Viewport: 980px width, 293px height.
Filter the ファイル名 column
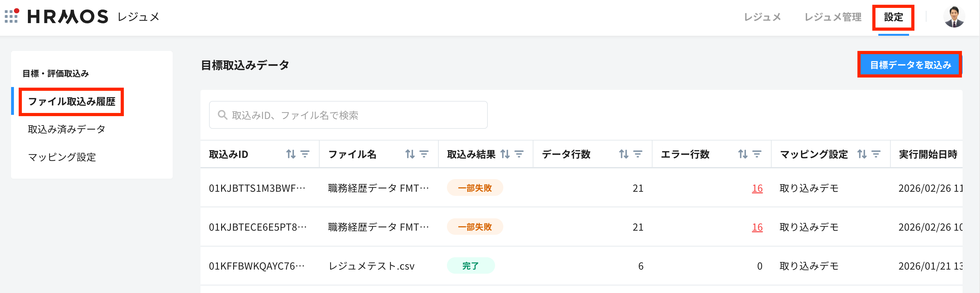point(424,154)
